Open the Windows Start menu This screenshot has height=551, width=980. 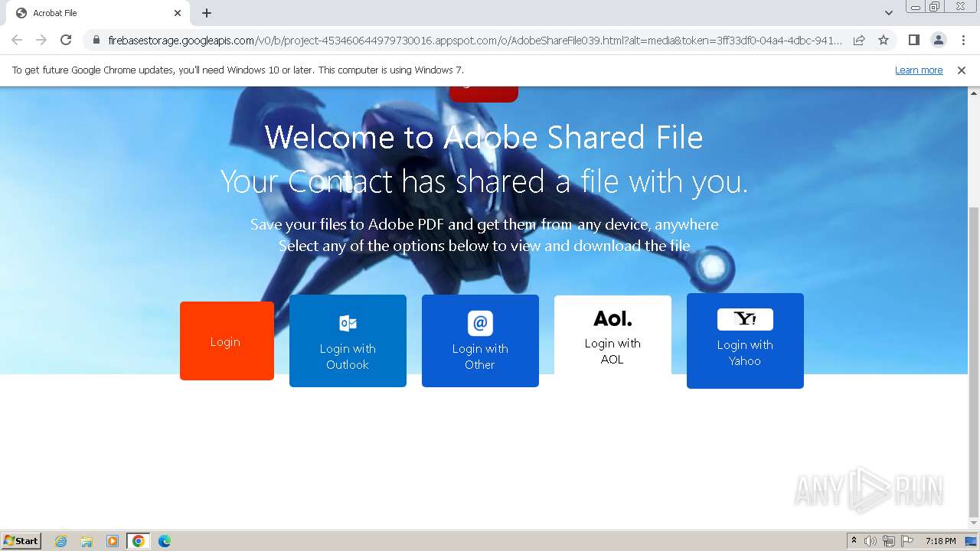click(x=21, y=541)
